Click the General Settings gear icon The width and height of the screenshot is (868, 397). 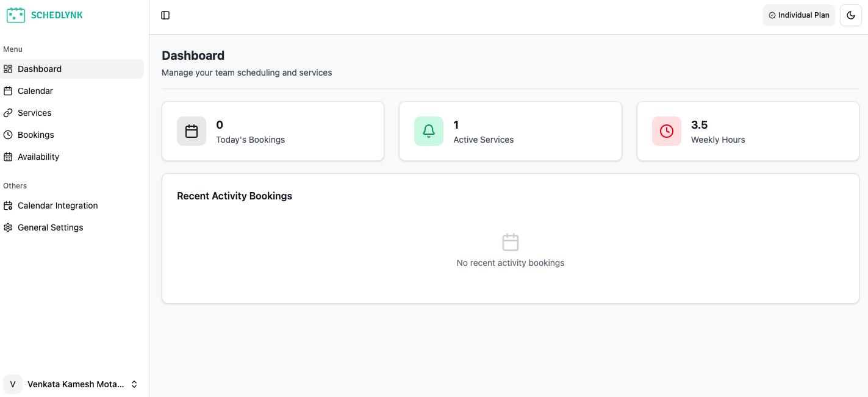pos(8,227)
